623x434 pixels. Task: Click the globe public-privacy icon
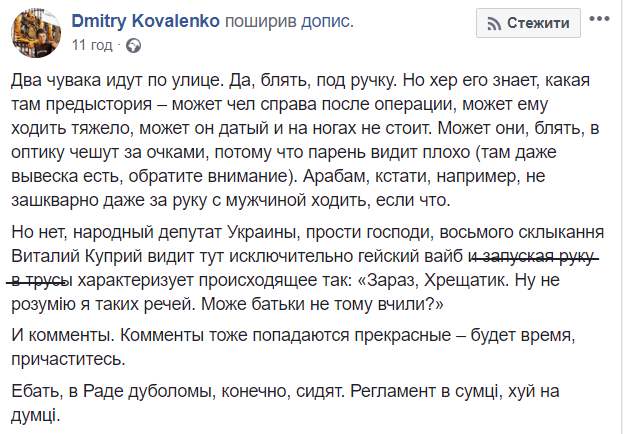pyautogui.click(x=134, y=45)
